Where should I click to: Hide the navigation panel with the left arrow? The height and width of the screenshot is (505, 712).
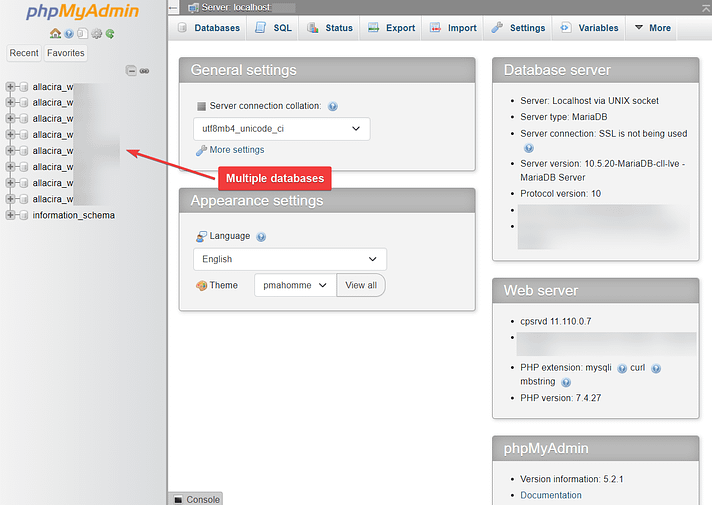coord(173,7)
